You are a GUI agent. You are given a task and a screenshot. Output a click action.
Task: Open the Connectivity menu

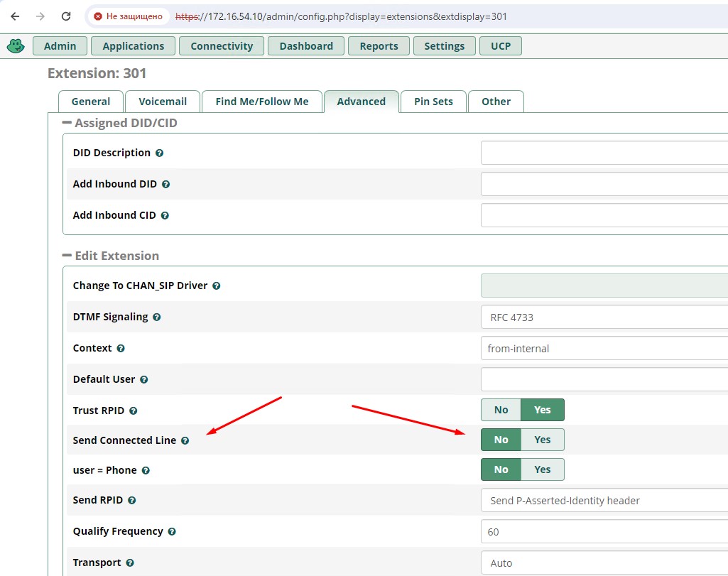point(222,46)
